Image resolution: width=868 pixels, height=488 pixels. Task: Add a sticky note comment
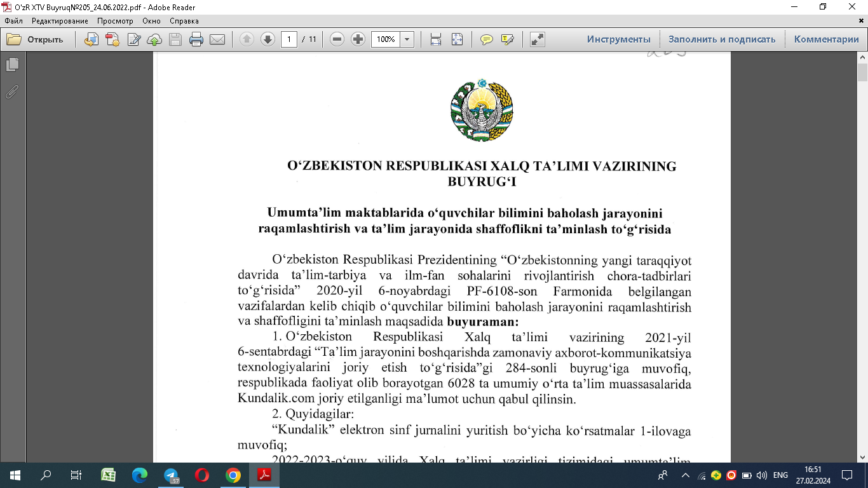487,39
